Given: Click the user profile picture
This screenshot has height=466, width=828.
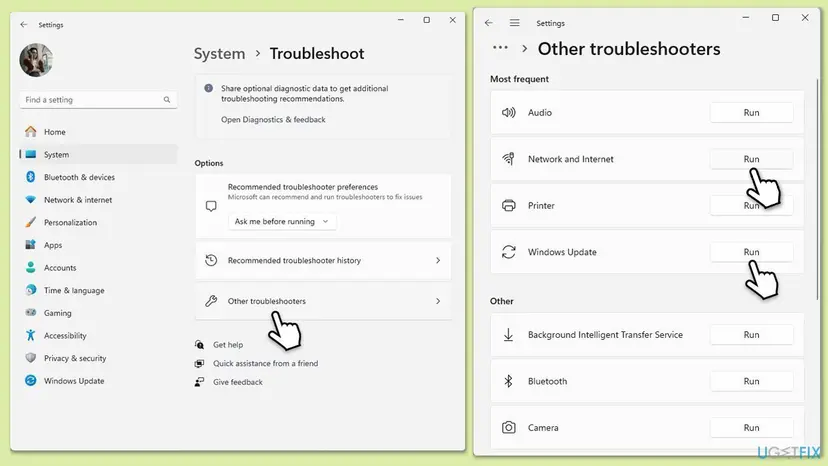Looking at the screenshot, I should [36, 60].
